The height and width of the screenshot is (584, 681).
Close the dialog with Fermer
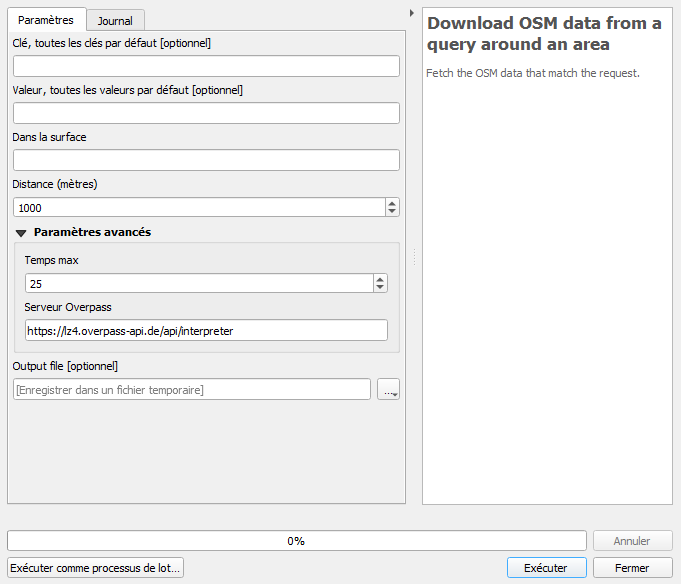[x=632, y=568]
